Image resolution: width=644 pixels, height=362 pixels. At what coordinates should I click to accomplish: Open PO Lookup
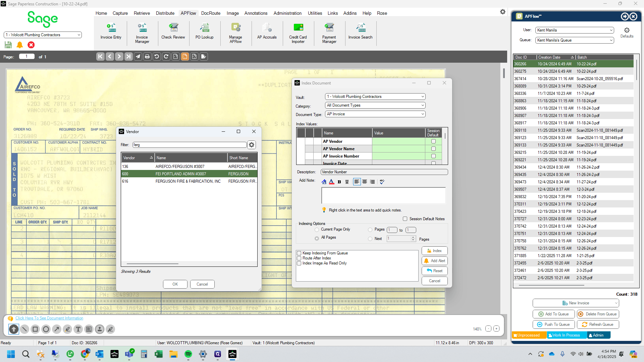[x=204, y=32]
